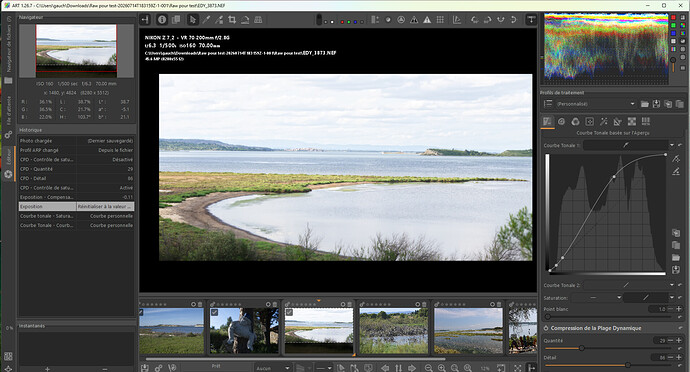Toggle the image info overlay icon
This screenshot has width=690, height=372.
(x=162, y=19)
